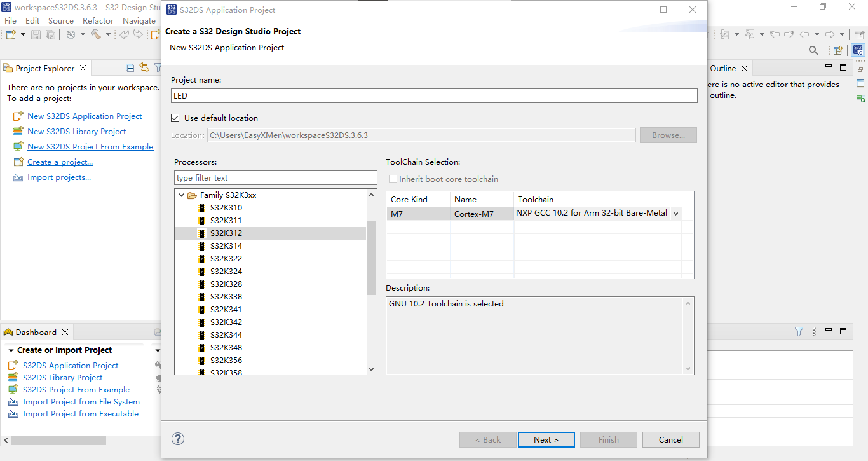The width and height of the screenshot is (868, 461).
Task: Click the Next Annotation toolbar icon
Action: coord(724,34)
